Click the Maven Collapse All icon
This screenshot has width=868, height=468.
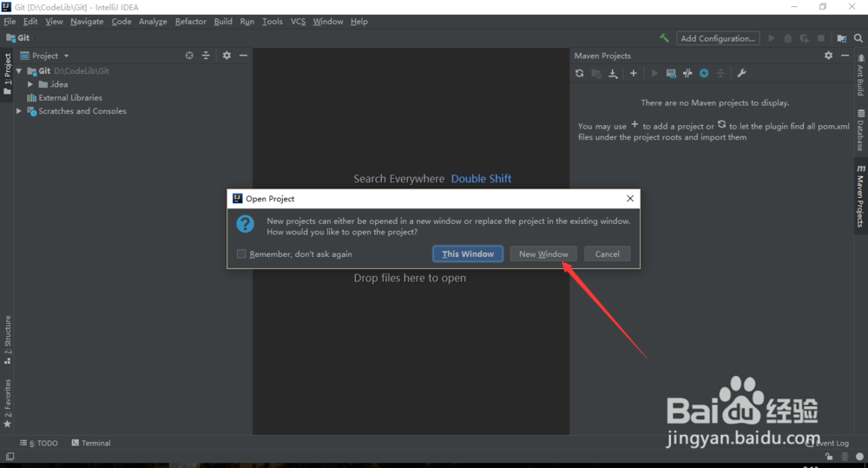click(720, 73)
